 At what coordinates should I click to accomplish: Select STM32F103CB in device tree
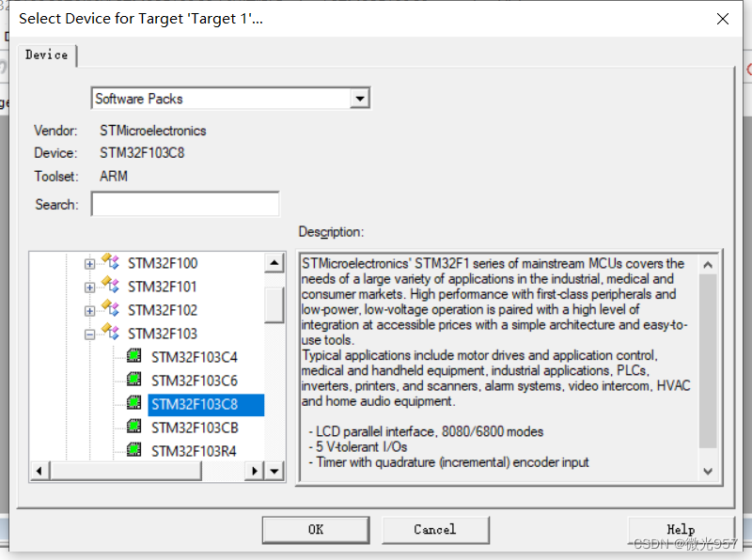coord(195,428)
